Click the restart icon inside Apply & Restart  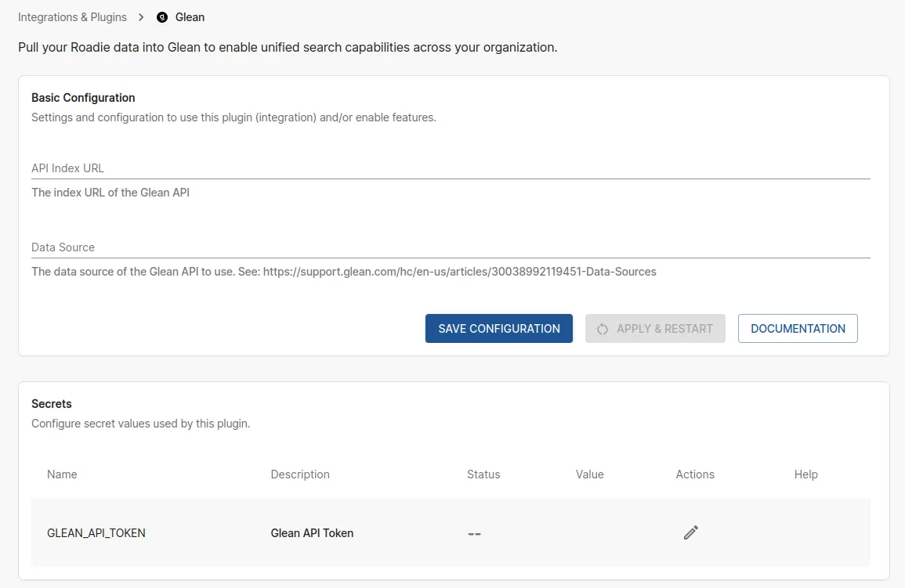click(x=602, y=329)
